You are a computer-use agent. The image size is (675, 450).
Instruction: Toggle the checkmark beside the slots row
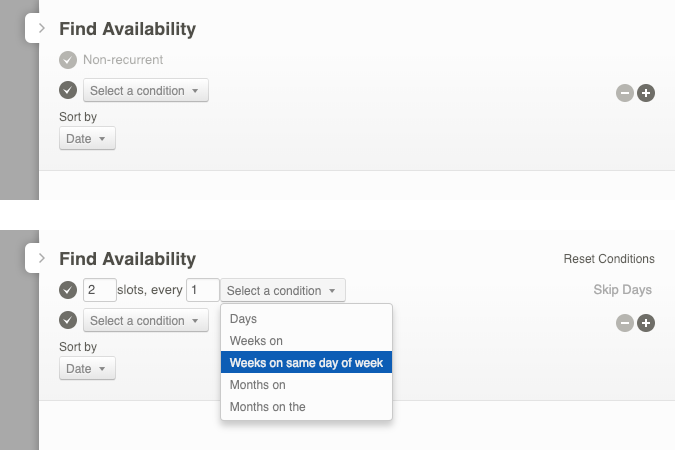[68, 291]
